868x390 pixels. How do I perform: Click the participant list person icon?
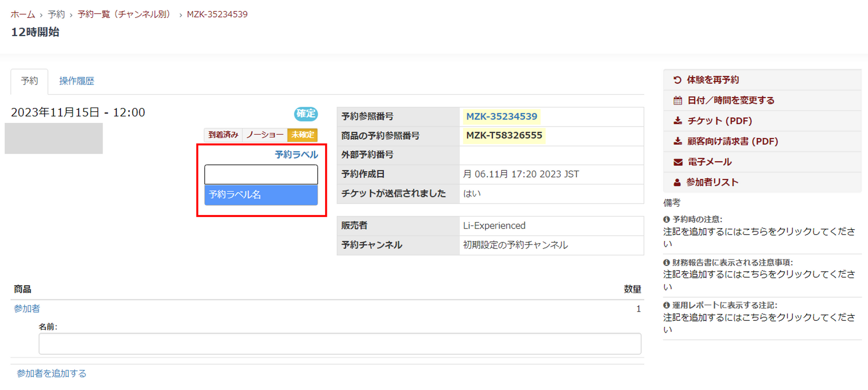point(677,183)
